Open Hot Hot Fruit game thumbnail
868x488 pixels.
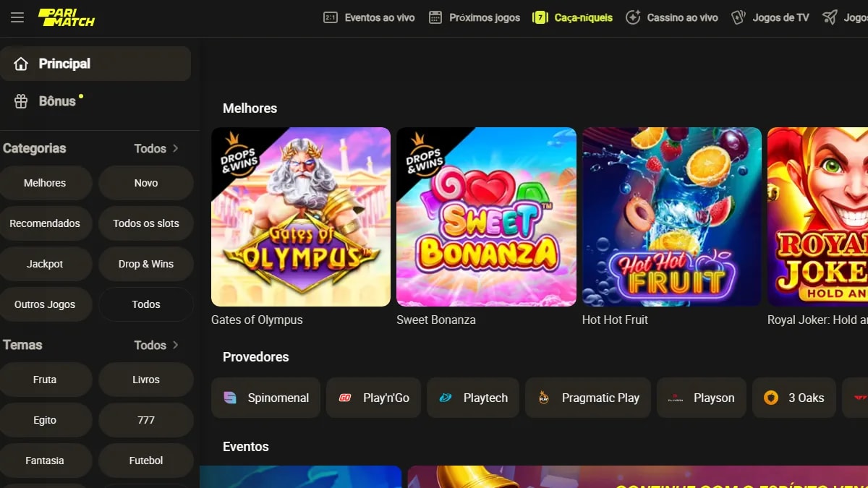[672, 217]
